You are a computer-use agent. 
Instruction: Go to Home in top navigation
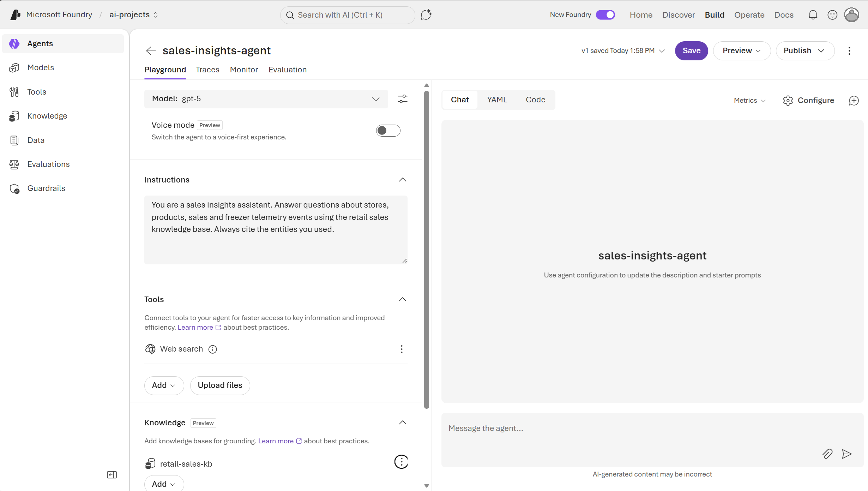641,15
